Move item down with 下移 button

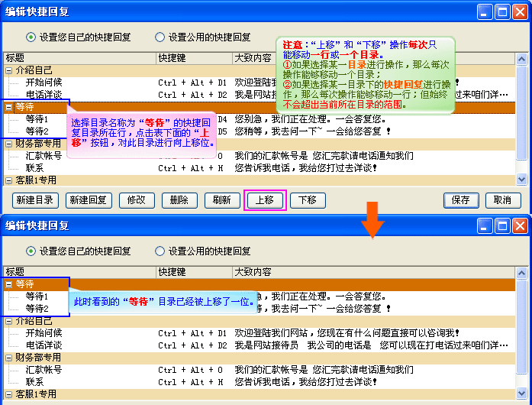tap(308, 200)
